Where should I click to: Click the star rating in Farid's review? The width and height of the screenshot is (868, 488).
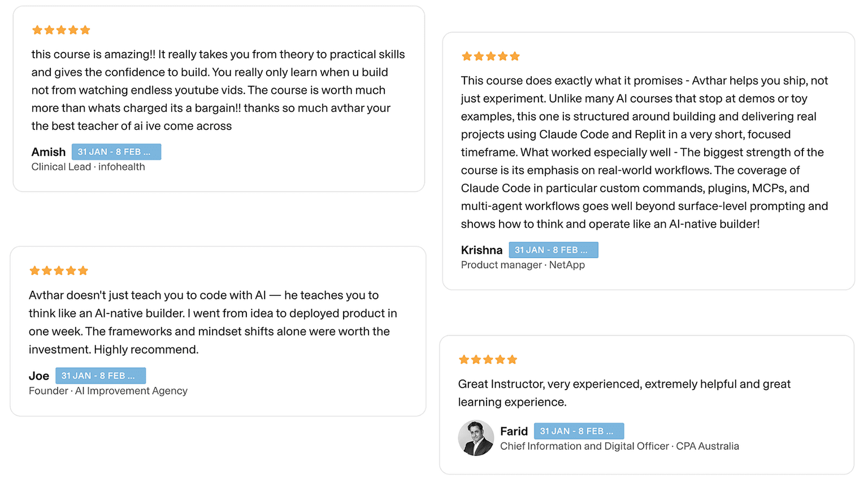click(488, 360)
